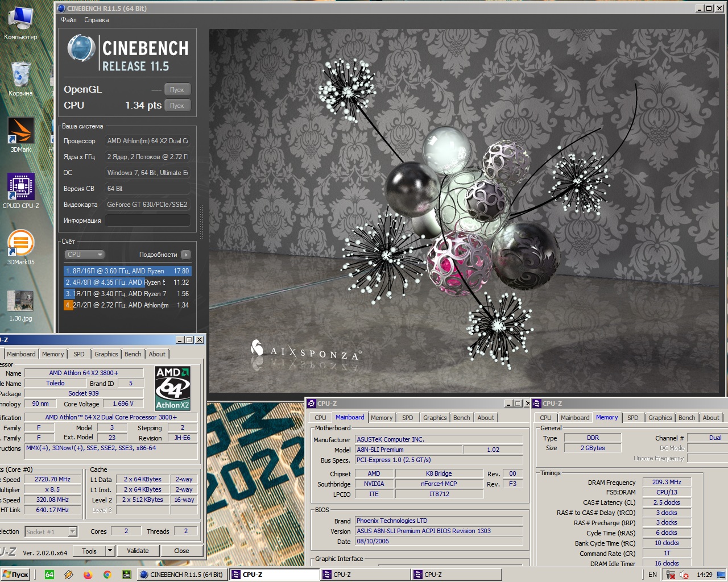Click the DRAM Frequency value 209.3 MHz
This screenshot has width=728, height=582.
pyautogui.click(x=667, y=482)
